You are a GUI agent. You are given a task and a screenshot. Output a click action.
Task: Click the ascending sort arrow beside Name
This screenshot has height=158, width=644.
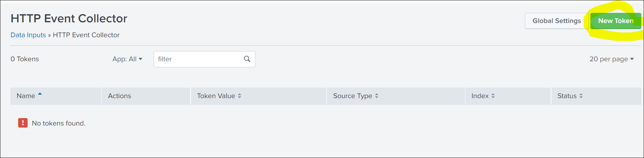[40, 94]
